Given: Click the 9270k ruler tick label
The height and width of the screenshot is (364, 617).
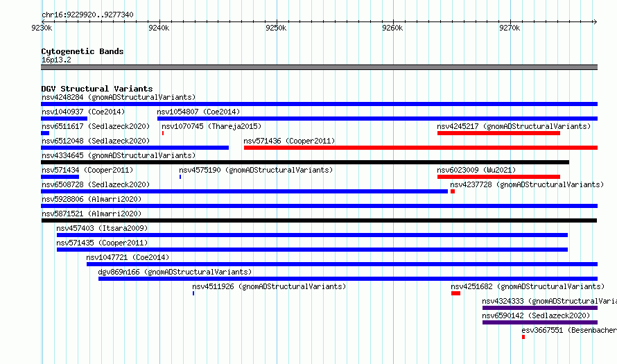Looking at the screenshot, I should (x=510, y=28).
